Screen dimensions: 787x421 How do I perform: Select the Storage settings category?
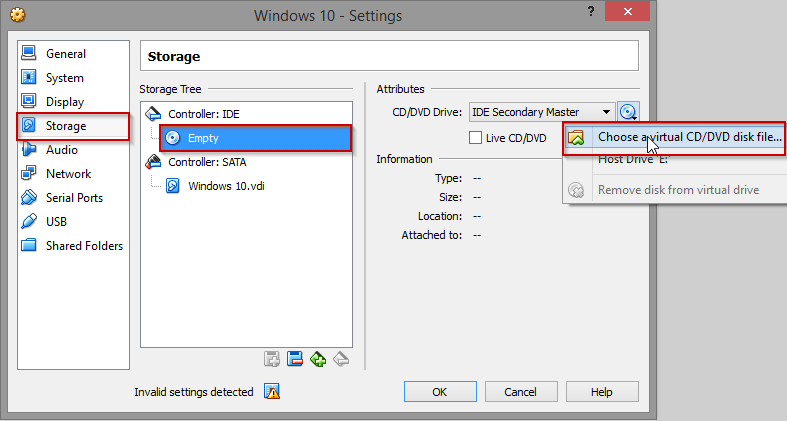tap(73, 125)
